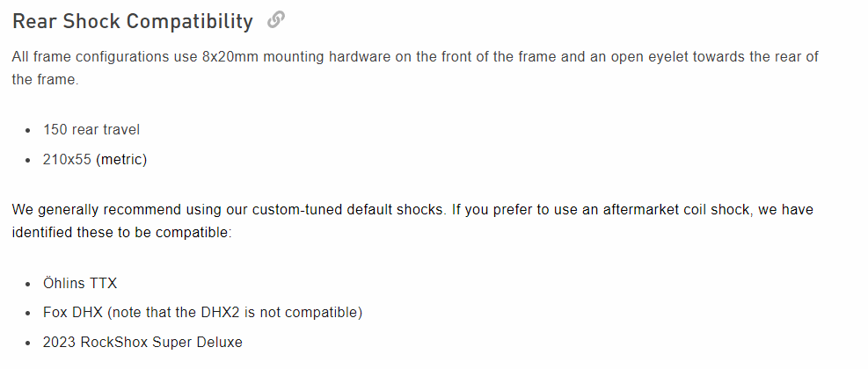
Task: Click the bullet before 'Öhlins TTX'
Action: coord(28,284)
